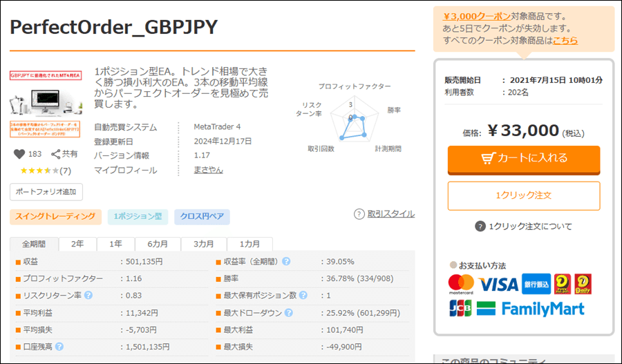Click the 収益 value 501,135円
Screen dimensions: 622x364
(144, 262)
